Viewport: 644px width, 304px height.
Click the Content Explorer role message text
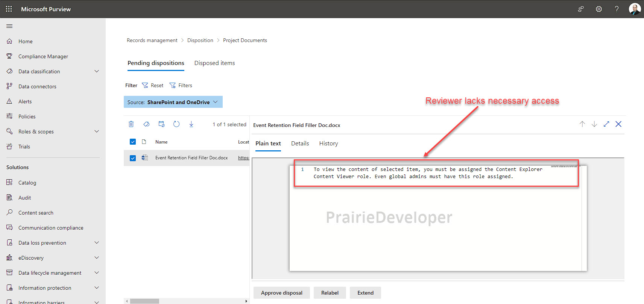tap(428, 173)
